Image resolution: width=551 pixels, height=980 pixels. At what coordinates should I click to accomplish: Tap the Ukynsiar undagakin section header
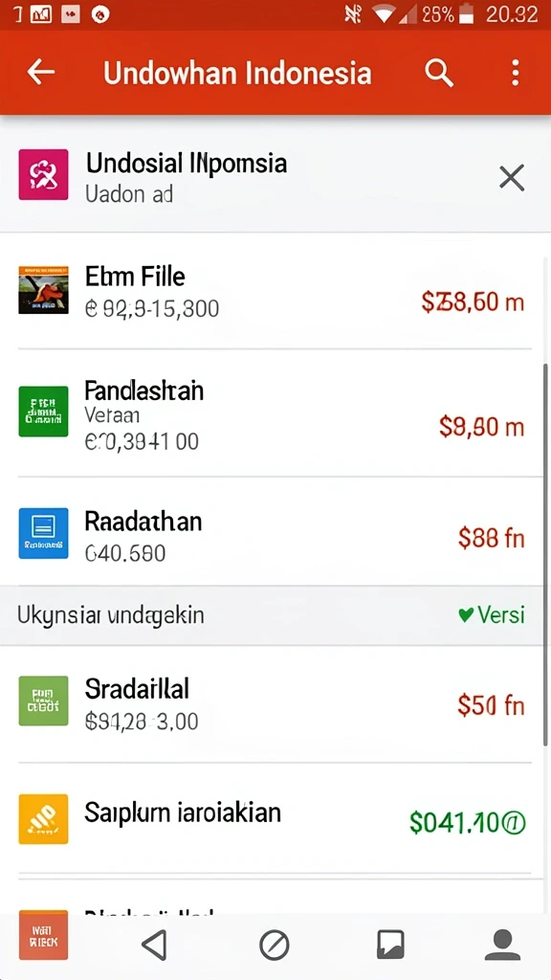(x=111, y=615)
